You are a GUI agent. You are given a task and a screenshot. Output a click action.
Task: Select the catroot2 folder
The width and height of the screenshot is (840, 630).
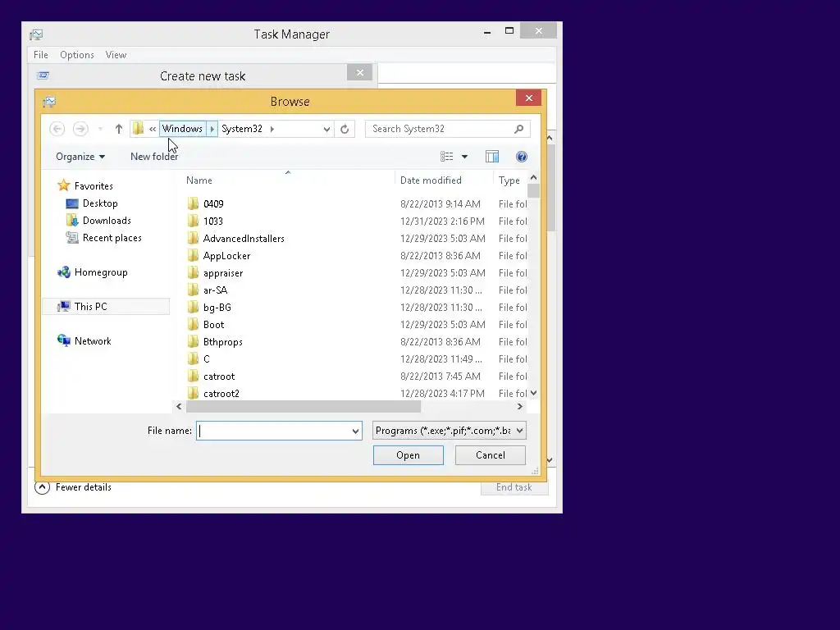coord(221,393)
